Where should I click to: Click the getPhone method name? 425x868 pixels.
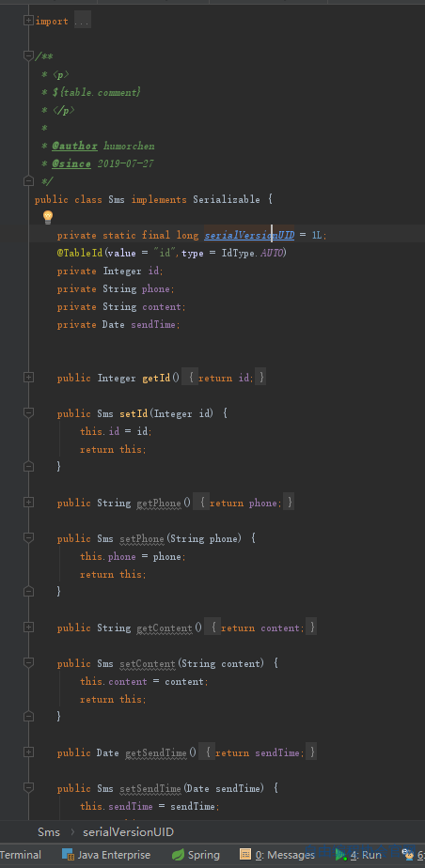(159, 503)
